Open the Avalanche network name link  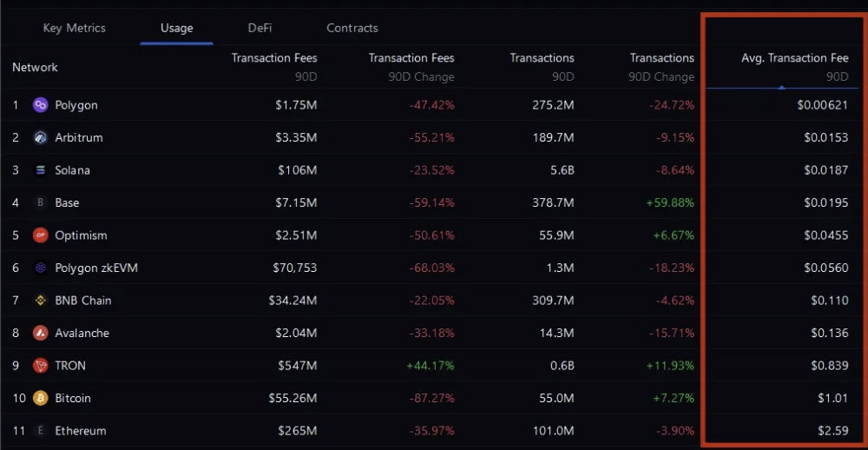click(82, 333)
